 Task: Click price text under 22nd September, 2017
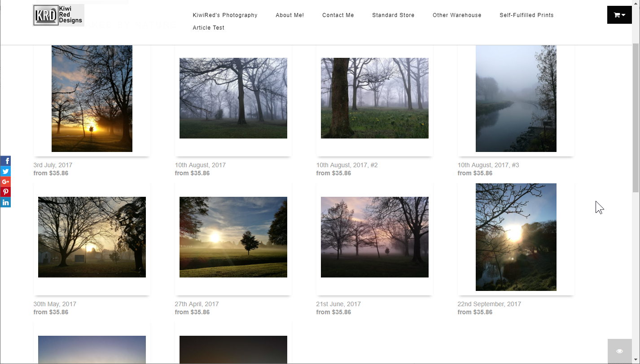click(x=475, y=312)
